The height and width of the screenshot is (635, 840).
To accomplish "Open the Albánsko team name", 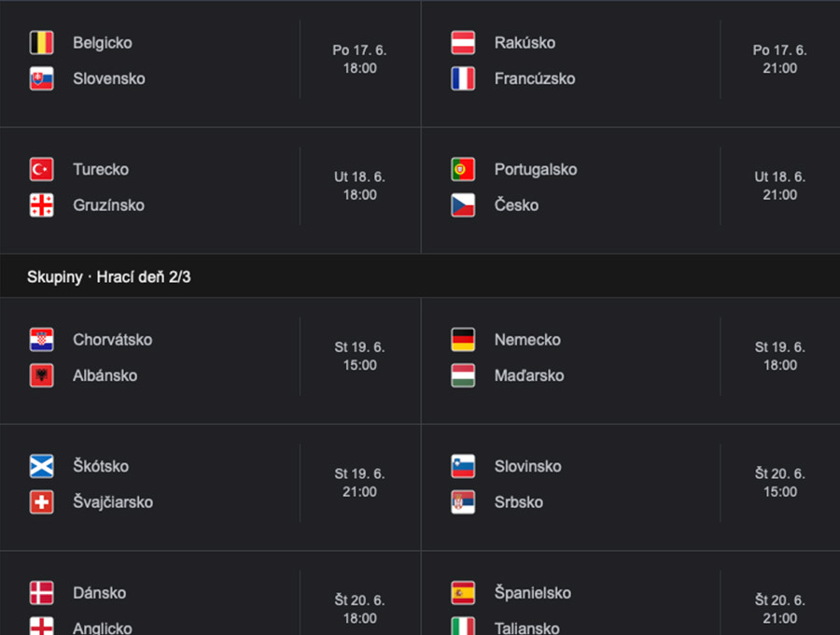I will click(105, 375).
